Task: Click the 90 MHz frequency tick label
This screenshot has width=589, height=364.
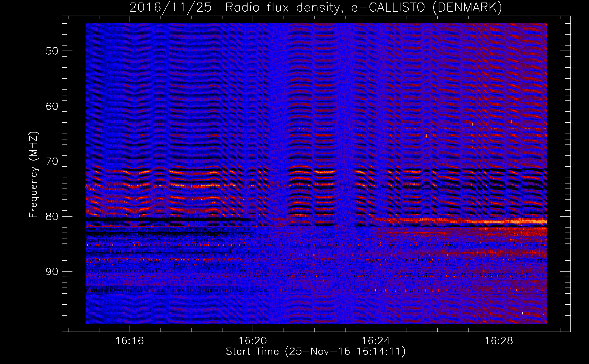Action: [52, 272]
